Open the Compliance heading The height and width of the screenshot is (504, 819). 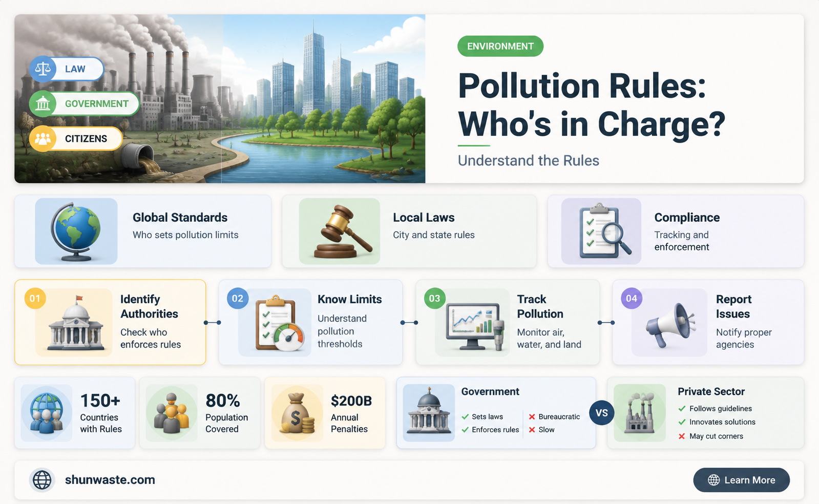tap(687, 218)
